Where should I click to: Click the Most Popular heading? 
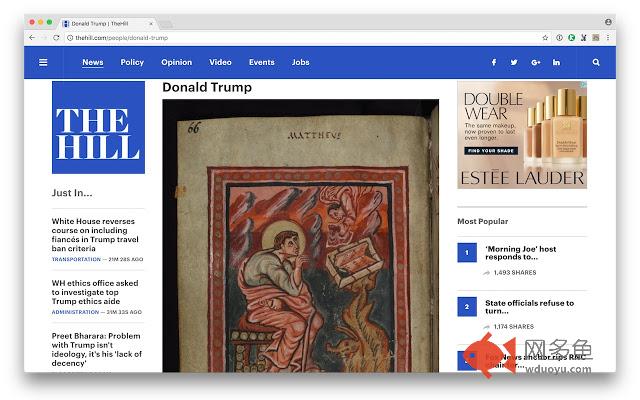482,221
